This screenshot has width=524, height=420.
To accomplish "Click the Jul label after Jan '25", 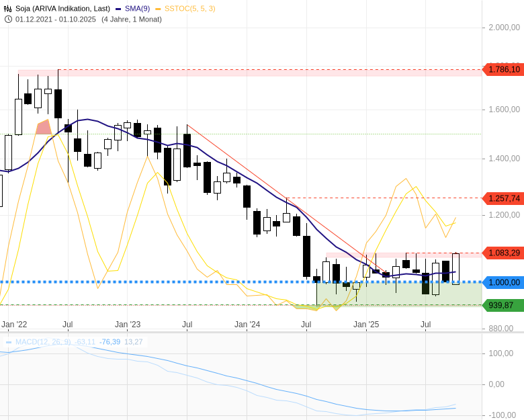I will tap(425, 324).
